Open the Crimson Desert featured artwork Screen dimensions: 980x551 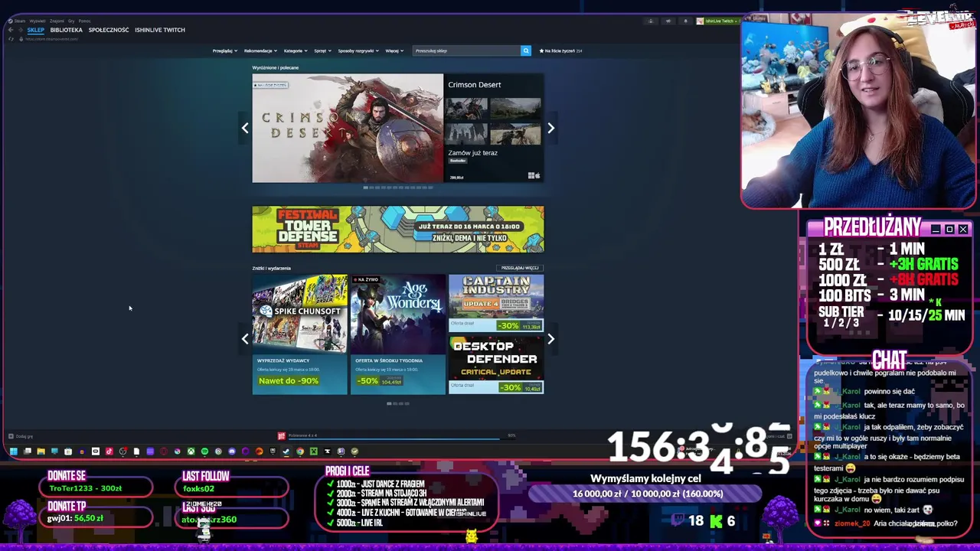click(x=348, y=129)
